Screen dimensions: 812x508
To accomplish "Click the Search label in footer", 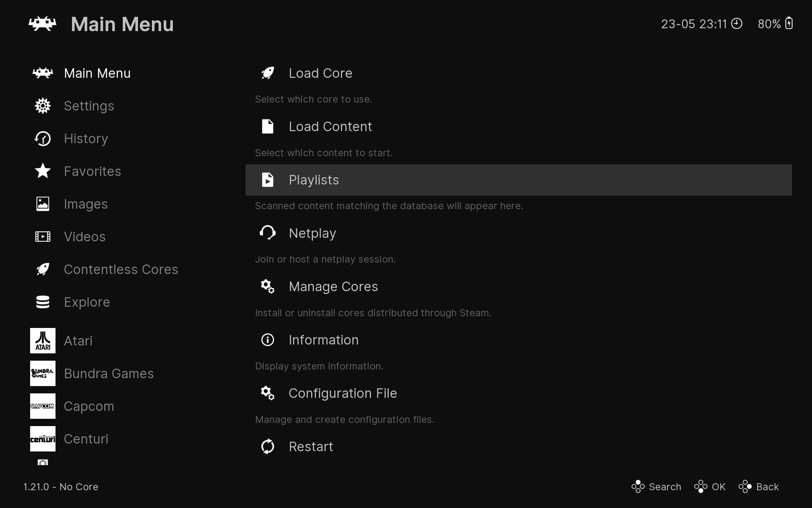I will click(x=665, y=487).
